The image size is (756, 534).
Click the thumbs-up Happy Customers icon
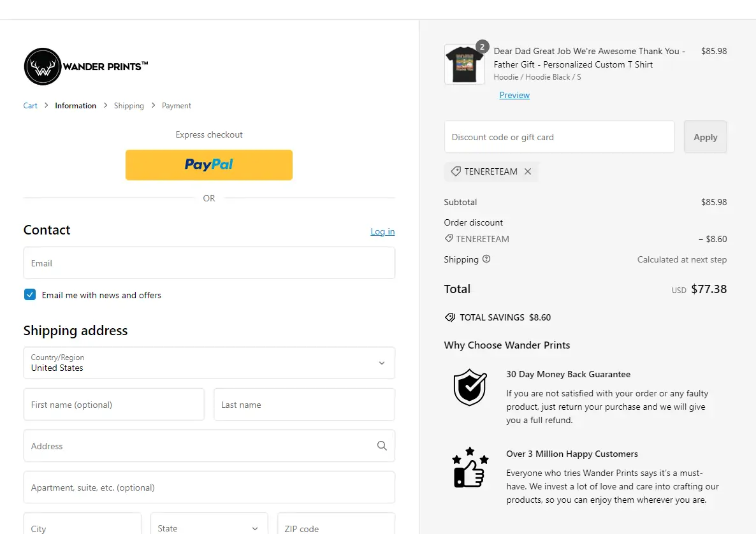point(470,467)
